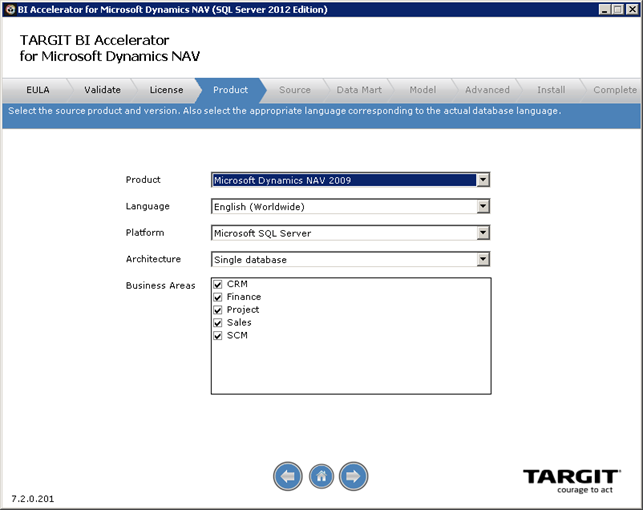Go back with the left arrow button
This screenshot has height=510, width=643.
[288, 476]
